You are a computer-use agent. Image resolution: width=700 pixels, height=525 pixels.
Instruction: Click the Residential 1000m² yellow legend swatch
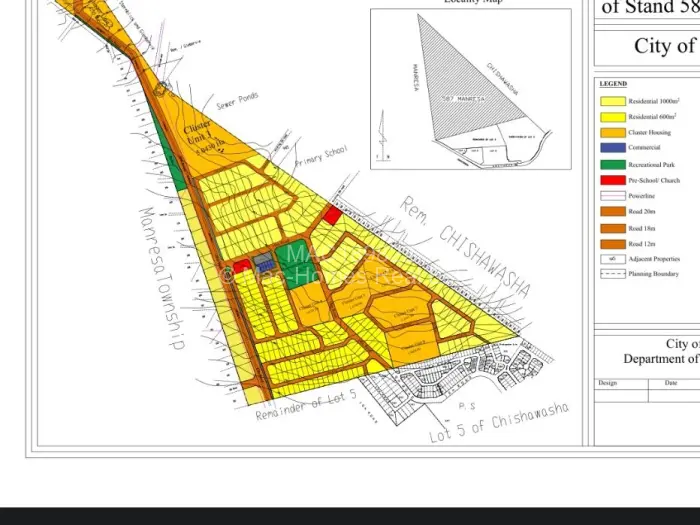612,101
